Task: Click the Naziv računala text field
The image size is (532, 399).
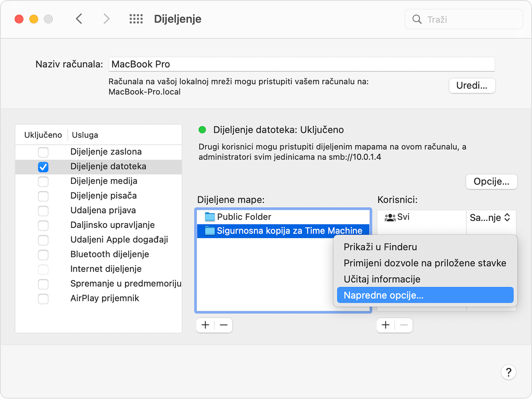Action: (x=301, y=64)
